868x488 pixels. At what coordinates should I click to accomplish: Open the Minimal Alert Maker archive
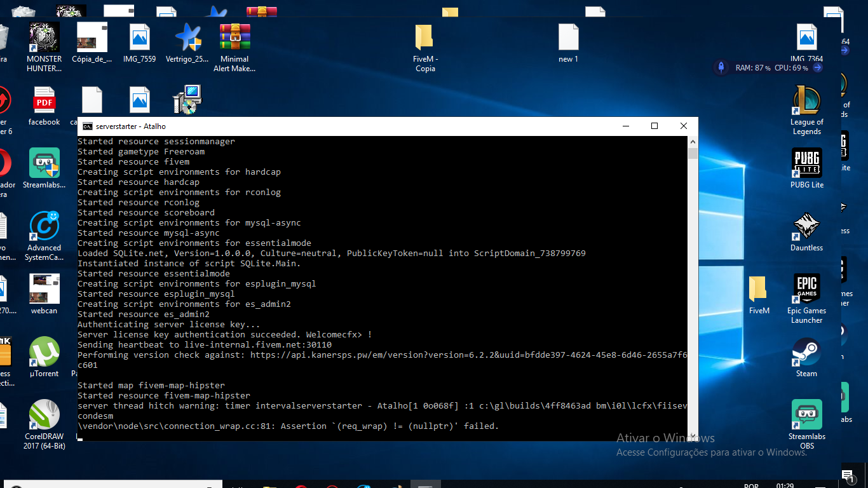click(234, 38)
